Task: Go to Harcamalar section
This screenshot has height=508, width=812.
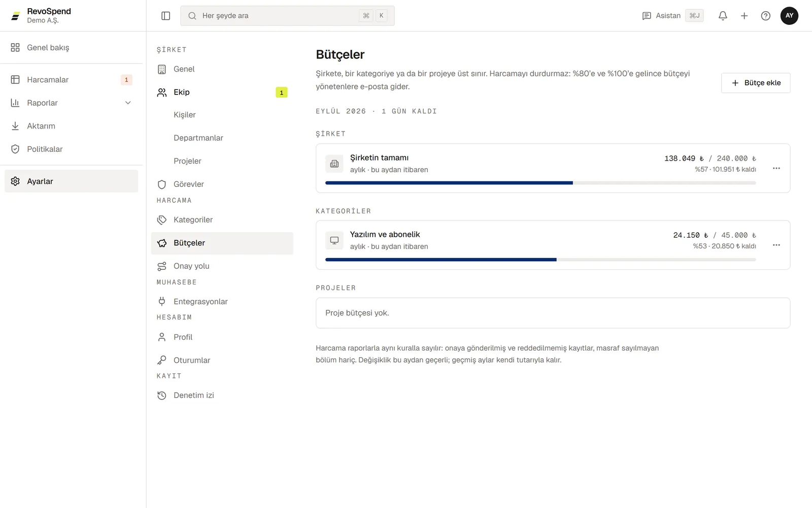Action: coord(71,80)
